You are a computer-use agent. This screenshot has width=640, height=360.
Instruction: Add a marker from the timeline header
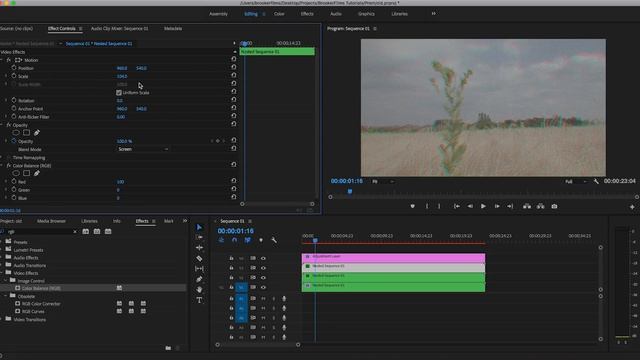click(261, 240)
